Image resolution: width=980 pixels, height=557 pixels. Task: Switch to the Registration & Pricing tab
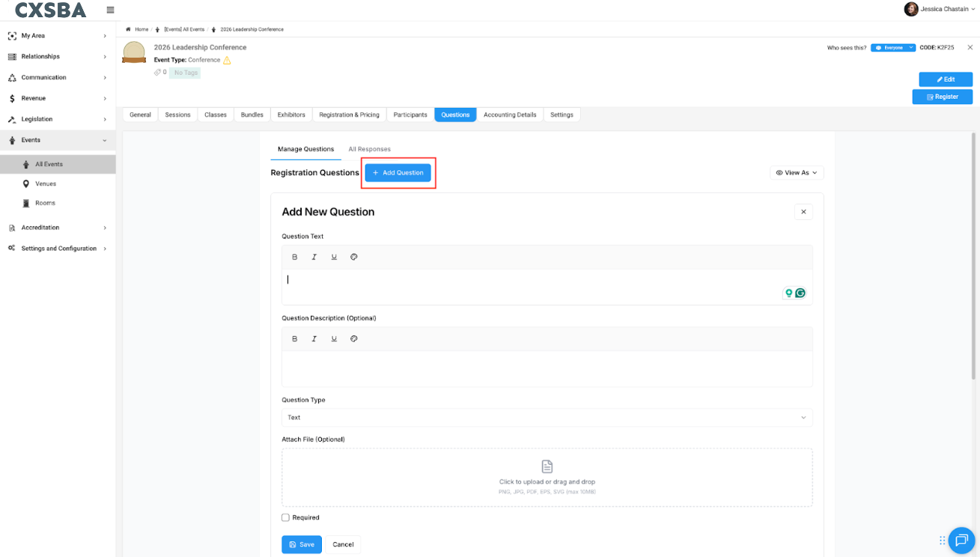(x=349, y=115)
